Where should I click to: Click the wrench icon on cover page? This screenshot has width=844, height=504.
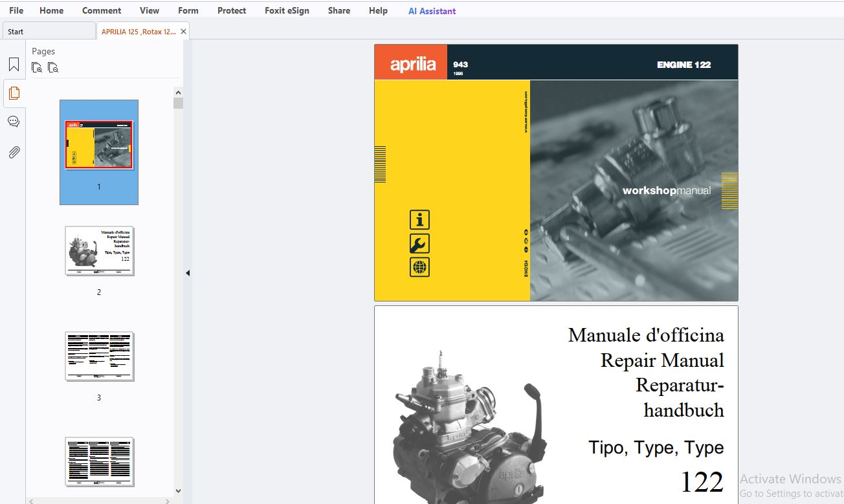click(x=419, y=244)
